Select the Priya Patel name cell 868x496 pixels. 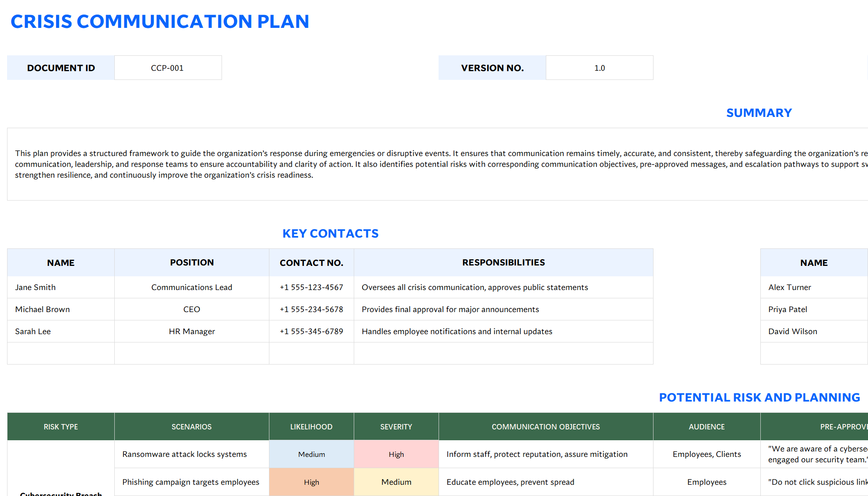tap(814, 309)
